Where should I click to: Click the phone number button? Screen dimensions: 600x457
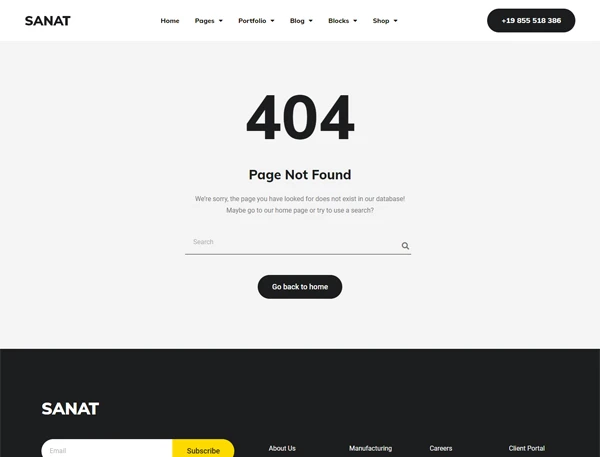click(x=531, y=21)
